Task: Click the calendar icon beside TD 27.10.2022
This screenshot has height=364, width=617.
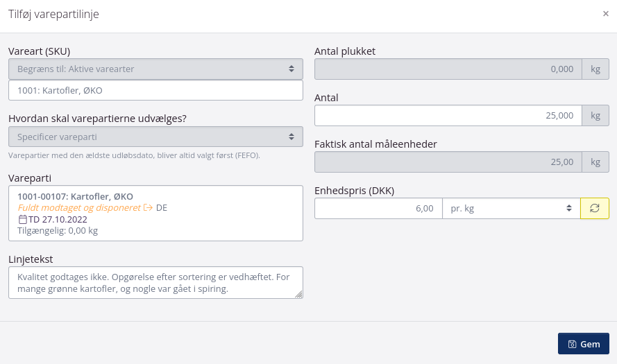Action: pyautogui.click(x=22, y=219)
